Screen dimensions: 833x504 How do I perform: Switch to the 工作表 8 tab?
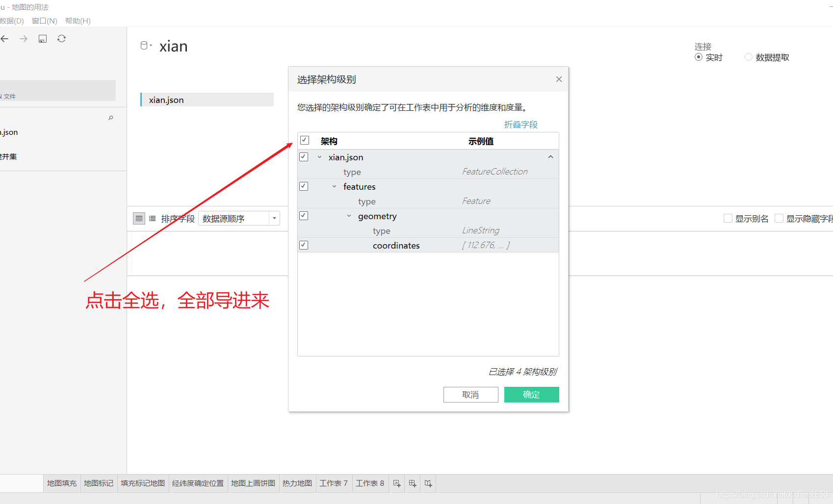coord(370,483)
